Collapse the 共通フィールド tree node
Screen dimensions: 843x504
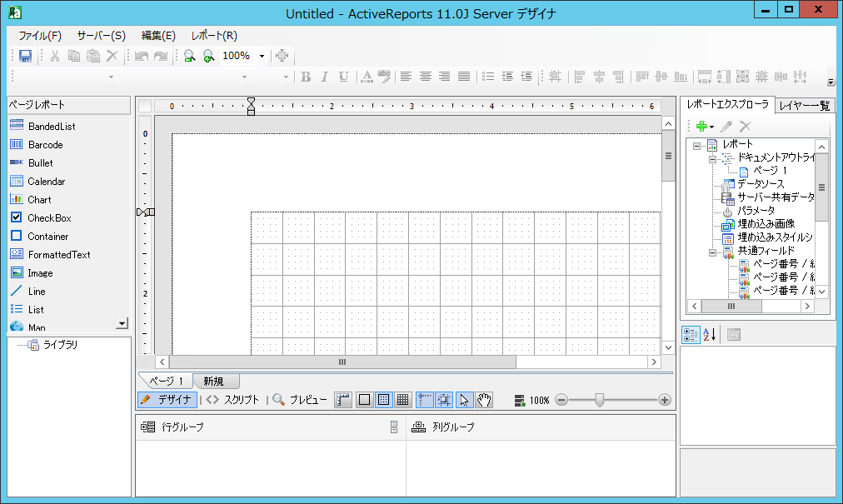coord(712,251)
